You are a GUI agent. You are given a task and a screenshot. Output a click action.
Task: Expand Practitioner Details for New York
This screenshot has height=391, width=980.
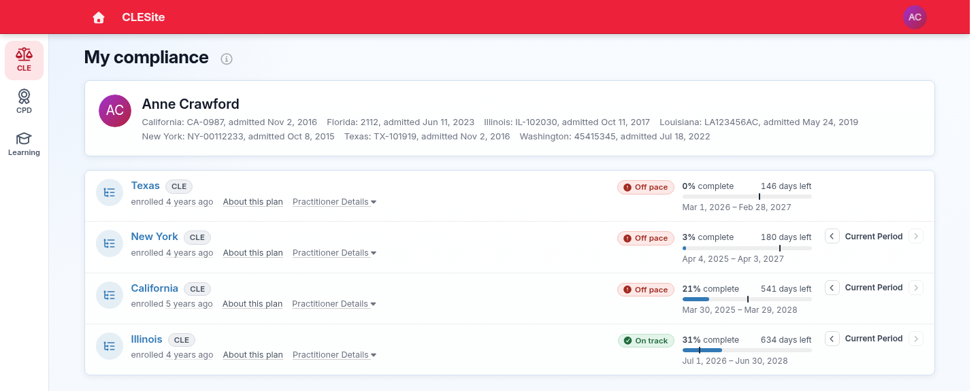tap(334, 253)
